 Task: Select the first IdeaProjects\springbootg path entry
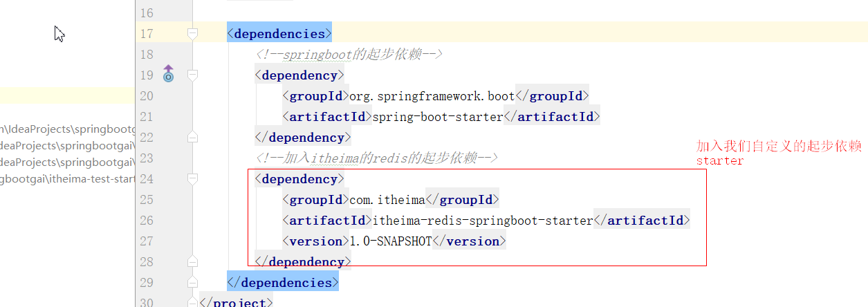(67, 129)
